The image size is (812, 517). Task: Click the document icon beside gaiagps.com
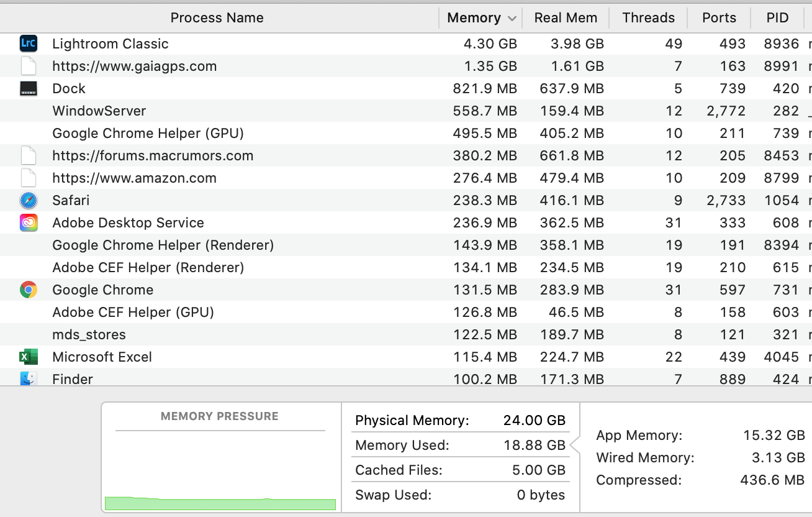(29, 66)
